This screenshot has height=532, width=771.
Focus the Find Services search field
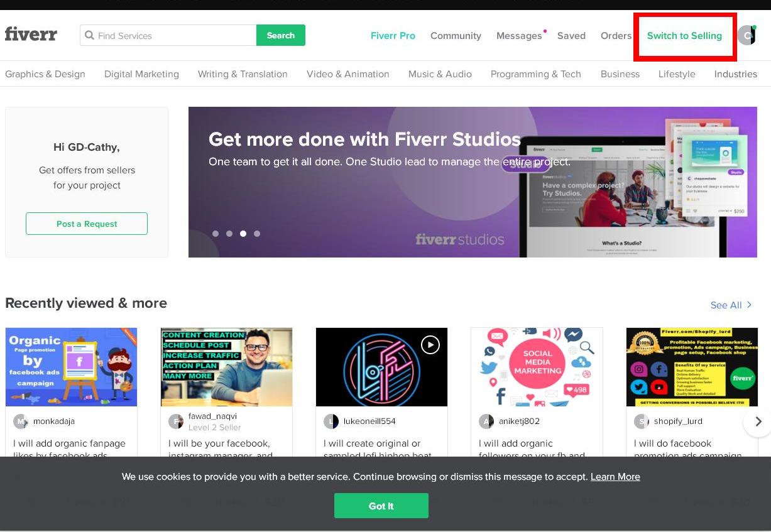tap(168, 35)
